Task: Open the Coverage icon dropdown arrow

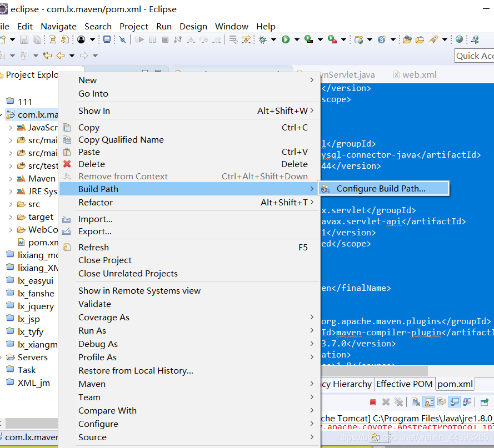Action: (x=320, y=39)
